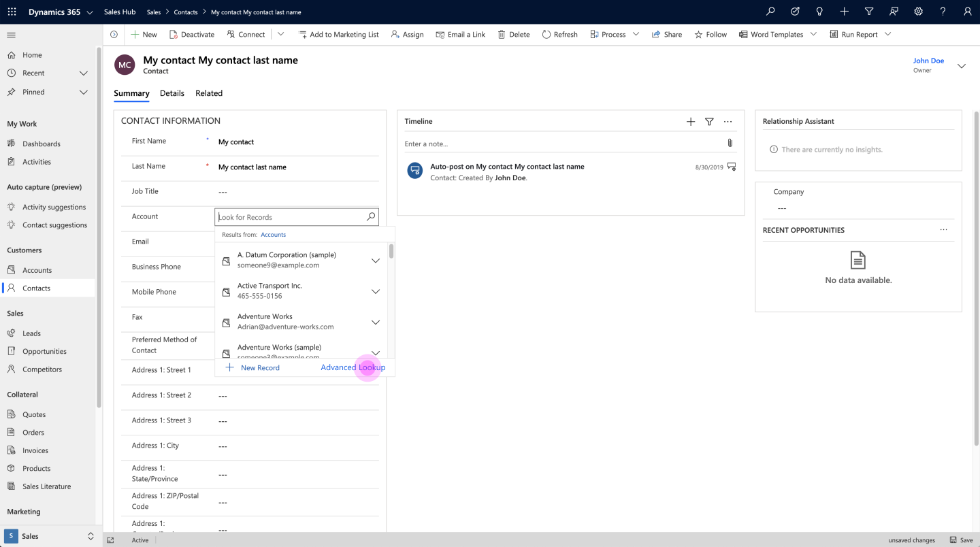
Task: Click the help question mark icon
Action: tap(943, 12)
